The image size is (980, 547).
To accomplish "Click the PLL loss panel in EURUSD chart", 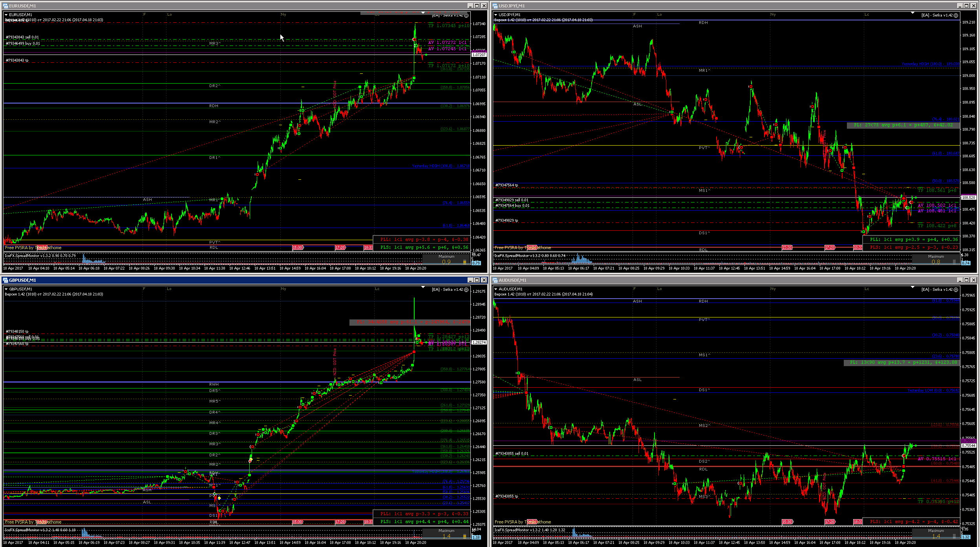I will click(x=422, y=239).
